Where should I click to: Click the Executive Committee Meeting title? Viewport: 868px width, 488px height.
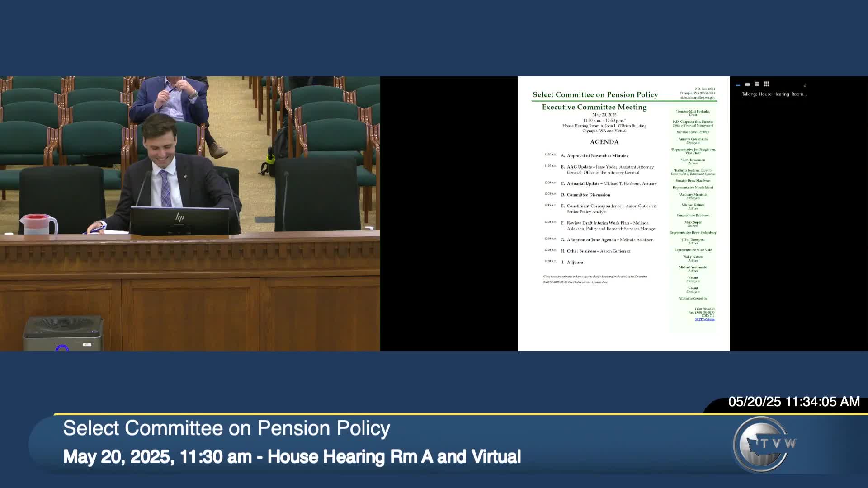[x=594, y=108]
